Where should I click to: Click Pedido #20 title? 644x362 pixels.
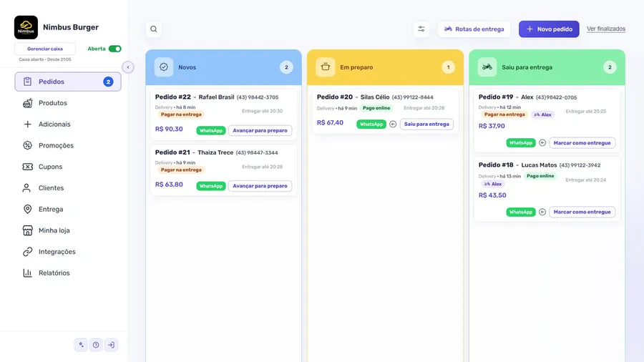335,97
